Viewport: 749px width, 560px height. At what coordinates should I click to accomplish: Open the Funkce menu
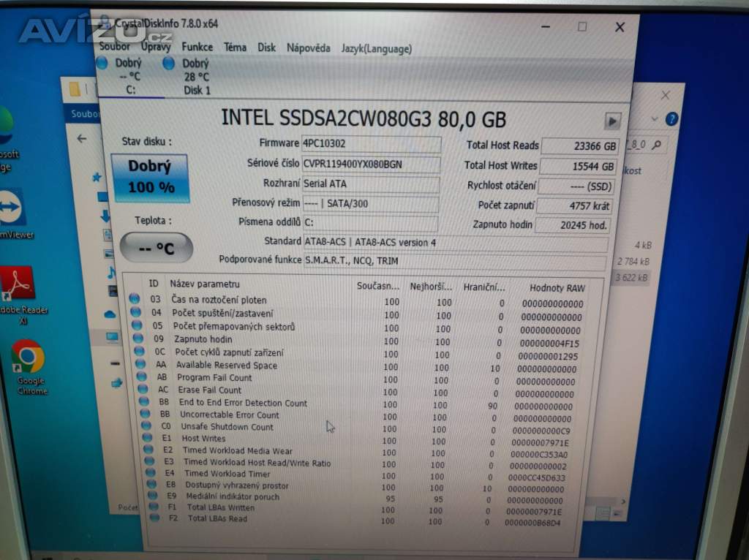(x=197, y=47)
